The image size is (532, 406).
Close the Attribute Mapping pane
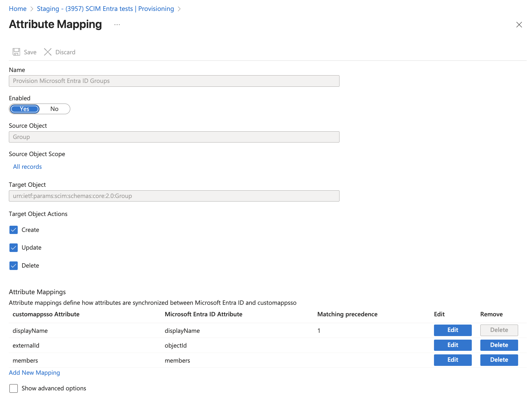[x=519, y=25]
